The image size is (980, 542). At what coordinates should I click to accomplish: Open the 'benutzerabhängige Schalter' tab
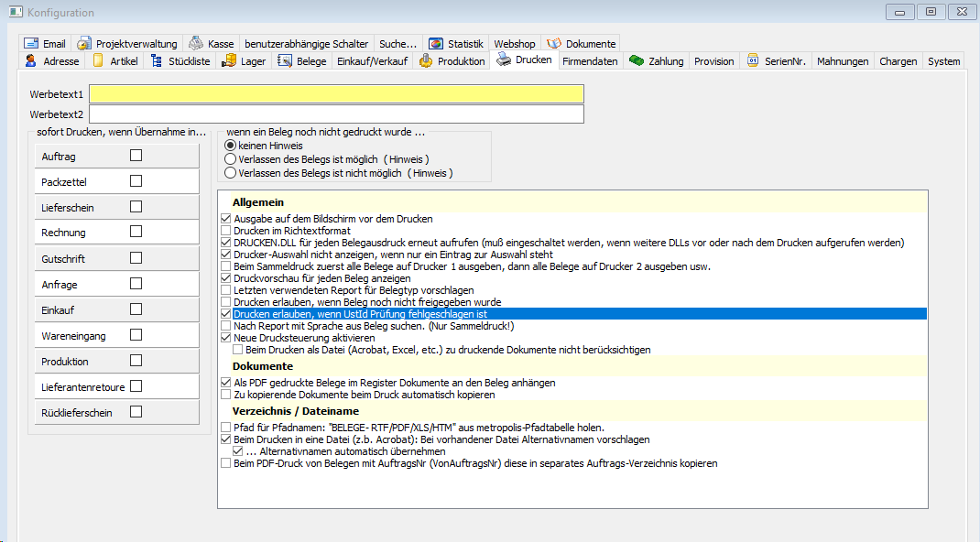click(x=306, y=44)
